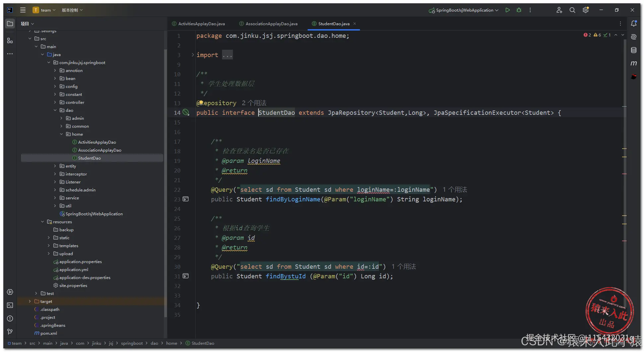
Task: Expand the target folder
Action: tap(30, 301)
